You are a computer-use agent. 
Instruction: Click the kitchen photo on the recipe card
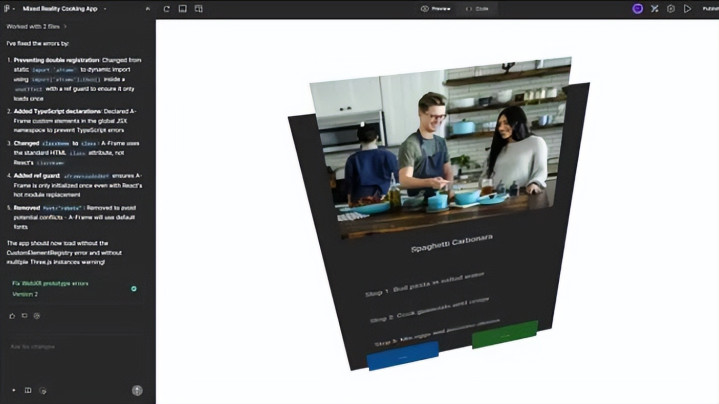[x=440, y=148]
